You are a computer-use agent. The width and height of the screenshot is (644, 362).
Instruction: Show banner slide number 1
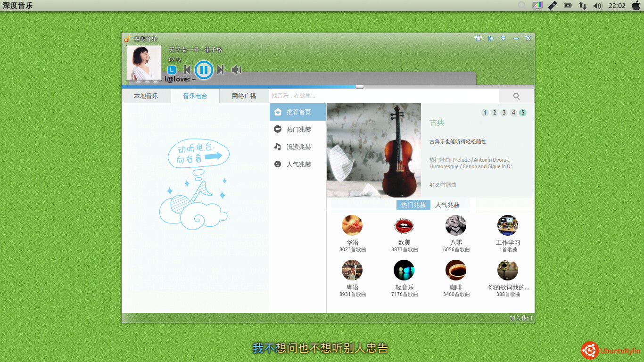[x=485, y=113]
